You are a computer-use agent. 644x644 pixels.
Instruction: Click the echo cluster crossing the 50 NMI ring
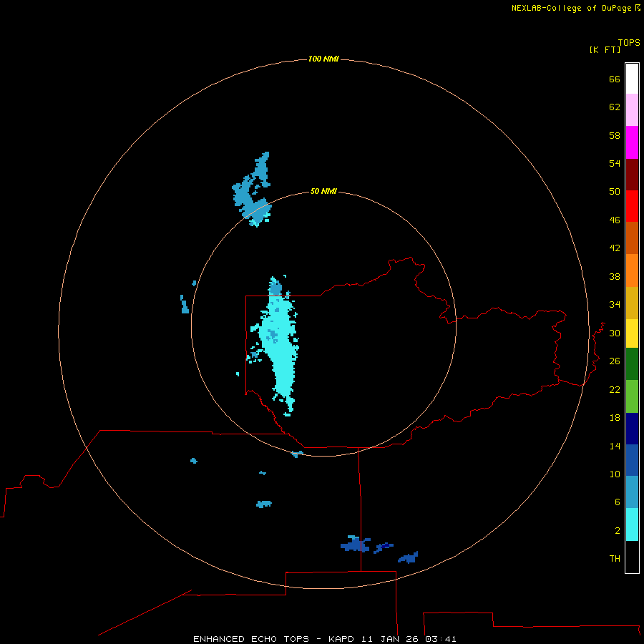click(252, 190)
